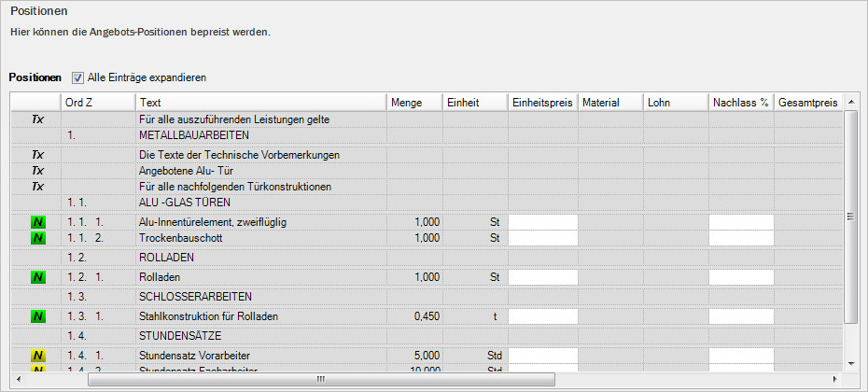Click yellow N icon for Stundensatz Vorarbeiter

(x=37, y=356)
